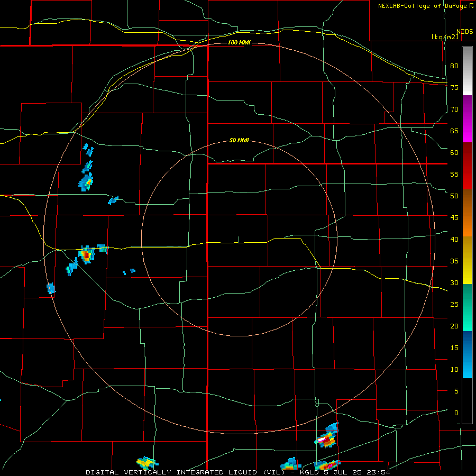Screen dimensions: 476x476
Task: Select the green segment of the color scale
Action: (467, 307)
